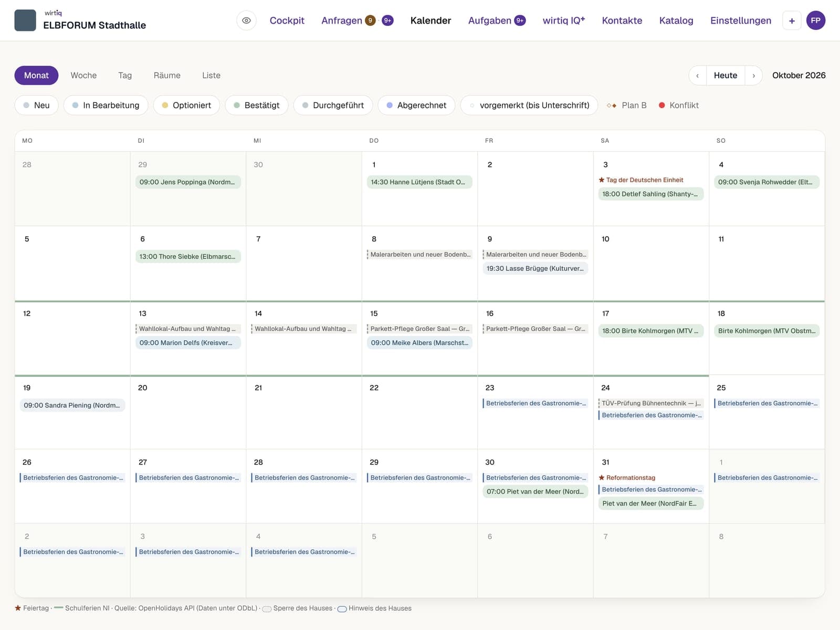The height and width of the screenshot is (630, 840).
Task: Go to next month arrow
Action: tap(754, 76)
